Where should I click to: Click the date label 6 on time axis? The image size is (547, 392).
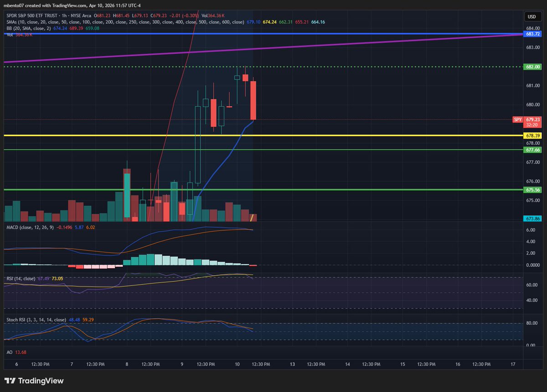click(16, 364)
